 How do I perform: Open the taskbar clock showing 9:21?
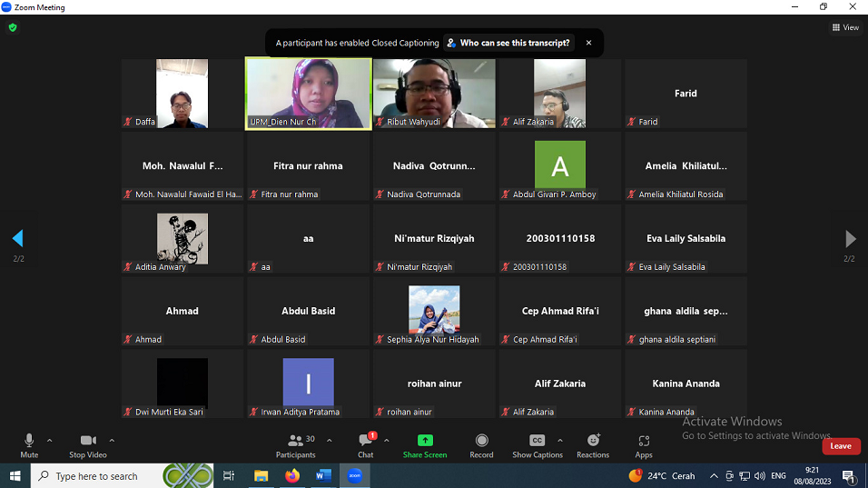coord(812,476)
